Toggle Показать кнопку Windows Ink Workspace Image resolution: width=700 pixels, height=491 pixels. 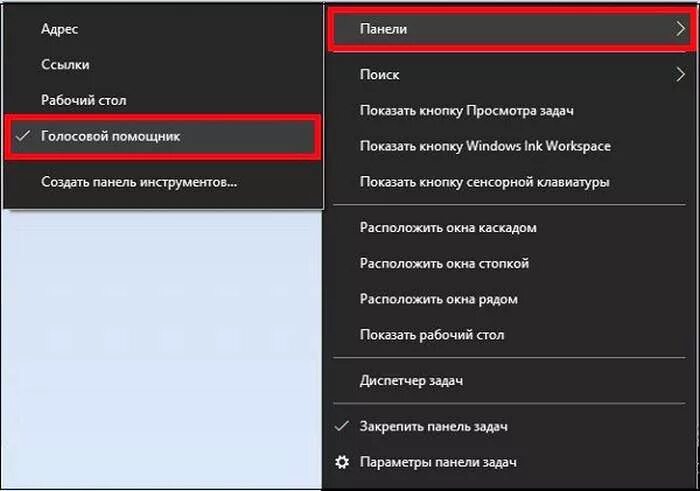(x=509, y=146)
